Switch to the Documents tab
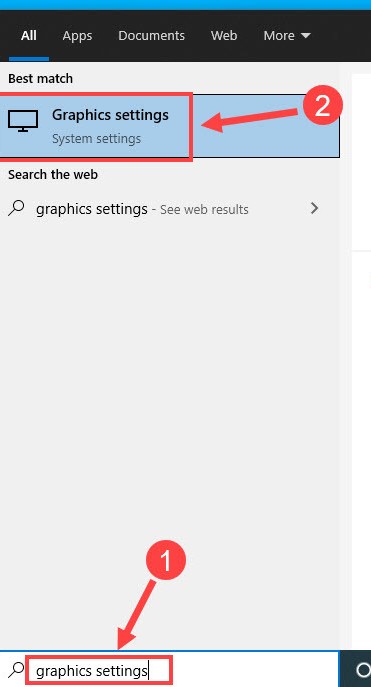The width and height of the screenshot is (371, 687). [x=151, y=35]
